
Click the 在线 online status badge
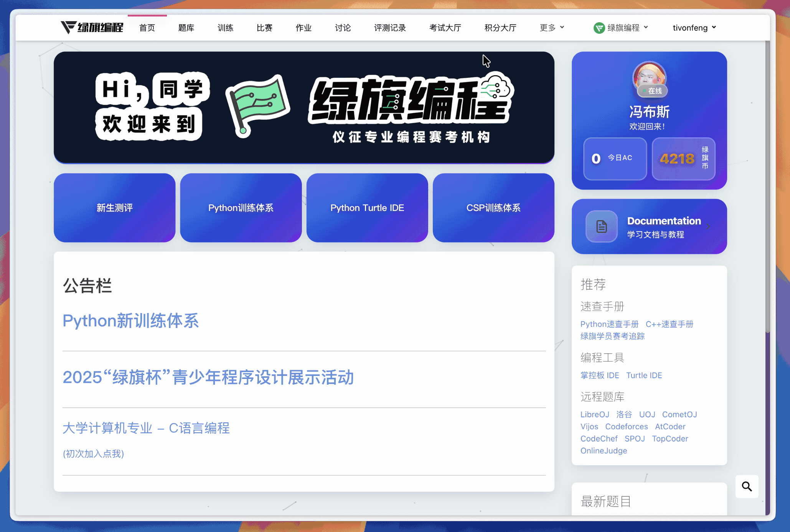click(653, 91)
